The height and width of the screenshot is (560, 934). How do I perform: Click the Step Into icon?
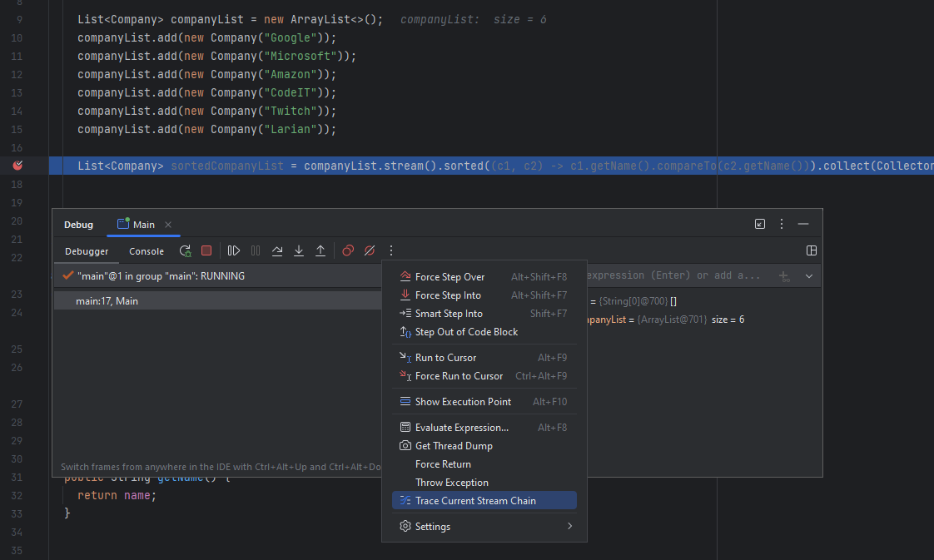click(299, 250)
